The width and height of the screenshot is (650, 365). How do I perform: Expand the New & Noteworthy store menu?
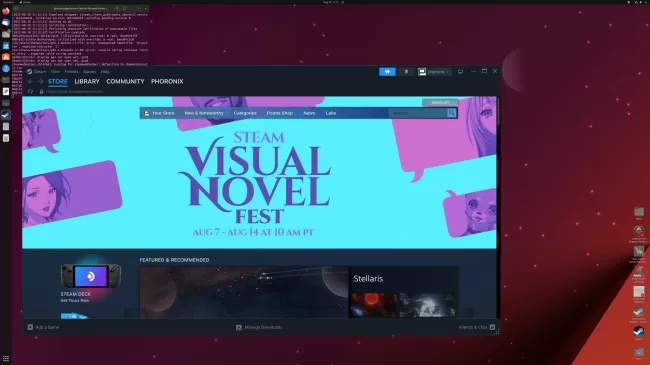pos(204,113)
